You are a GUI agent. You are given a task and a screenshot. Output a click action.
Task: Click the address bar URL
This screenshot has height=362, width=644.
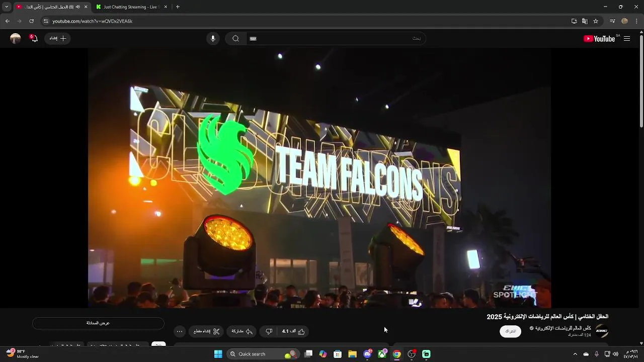click(93, 21)
